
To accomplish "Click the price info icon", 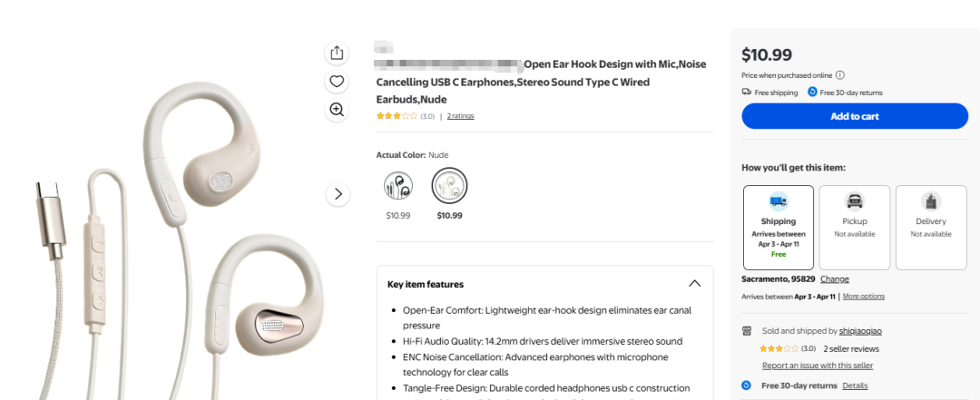I will point(840,75).
